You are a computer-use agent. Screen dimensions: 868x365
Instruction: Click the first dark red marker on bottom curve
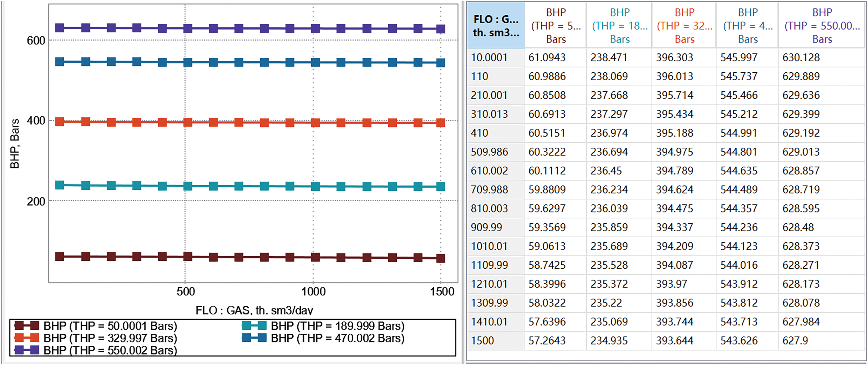pyautogui.click(x=60, y=257)
